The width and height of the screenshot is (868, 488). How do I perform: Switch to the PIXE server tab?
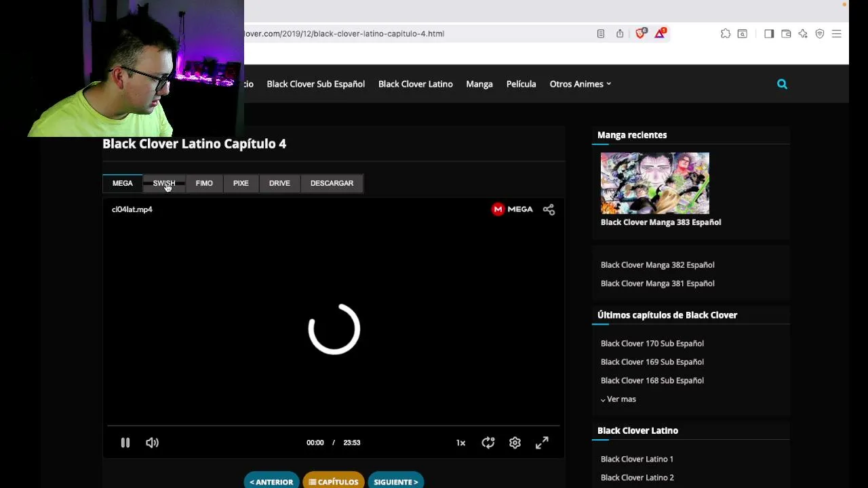[241, 183]
